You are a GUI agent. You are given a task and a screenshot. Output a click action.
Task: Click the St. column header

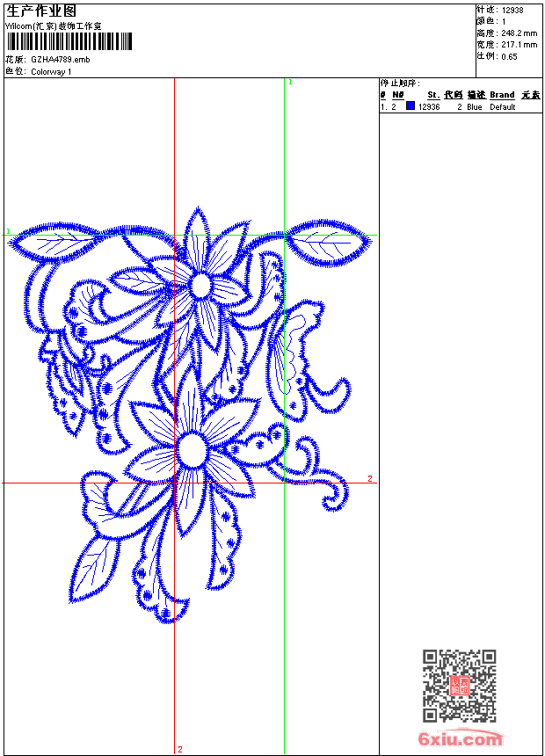pos(432,95)
